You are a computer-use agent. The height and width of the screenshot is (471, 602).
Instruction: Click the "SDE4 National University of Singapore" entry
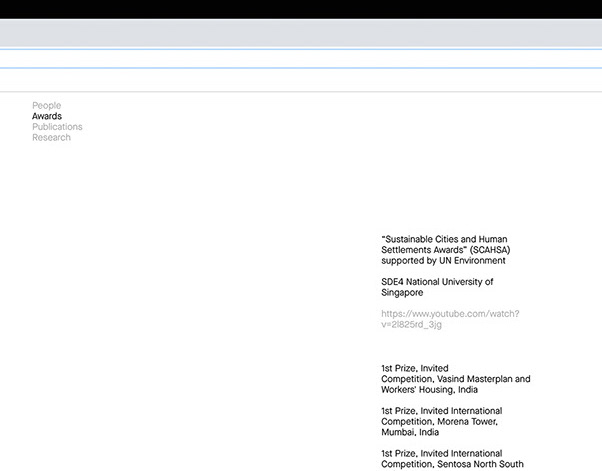(x=437, y=287)
